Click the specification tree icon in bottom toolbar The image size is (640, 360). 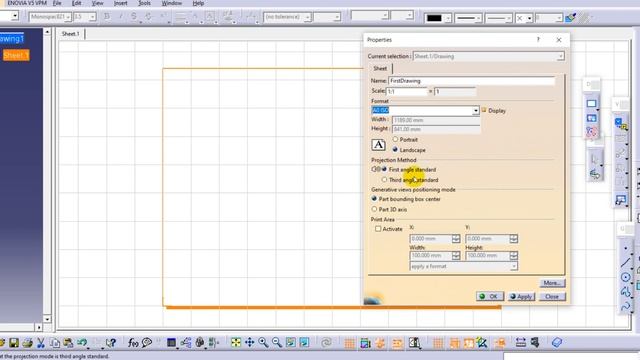pyautogui.click(x=186, y=343)
